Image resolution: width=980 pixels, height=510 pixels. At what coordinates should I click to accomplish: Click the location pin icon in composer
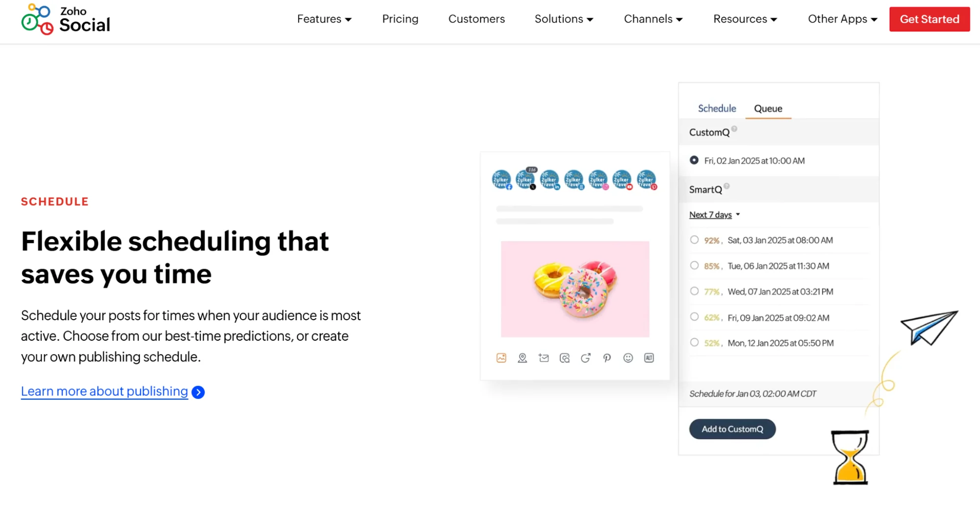(523, 358)
